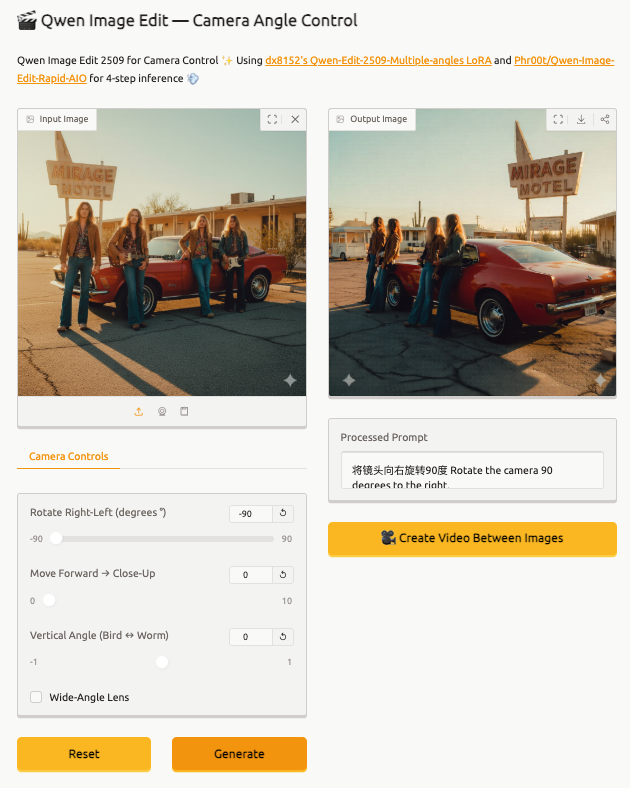630x788 pixels.
Task: Reset the Vertical Angle value
Action: 283,637
